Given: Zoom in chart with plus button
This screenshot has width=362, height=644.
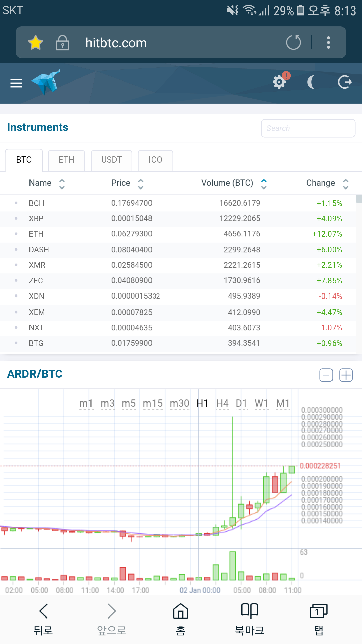Looking at the screenshot, I should [x=346, y=375].
